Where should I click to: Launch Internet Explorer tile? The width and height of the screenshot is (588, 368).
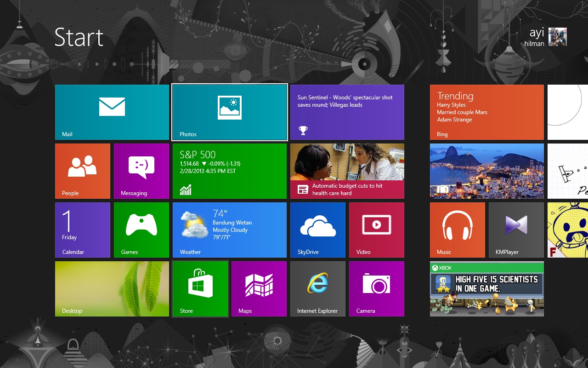click(318, 289)
